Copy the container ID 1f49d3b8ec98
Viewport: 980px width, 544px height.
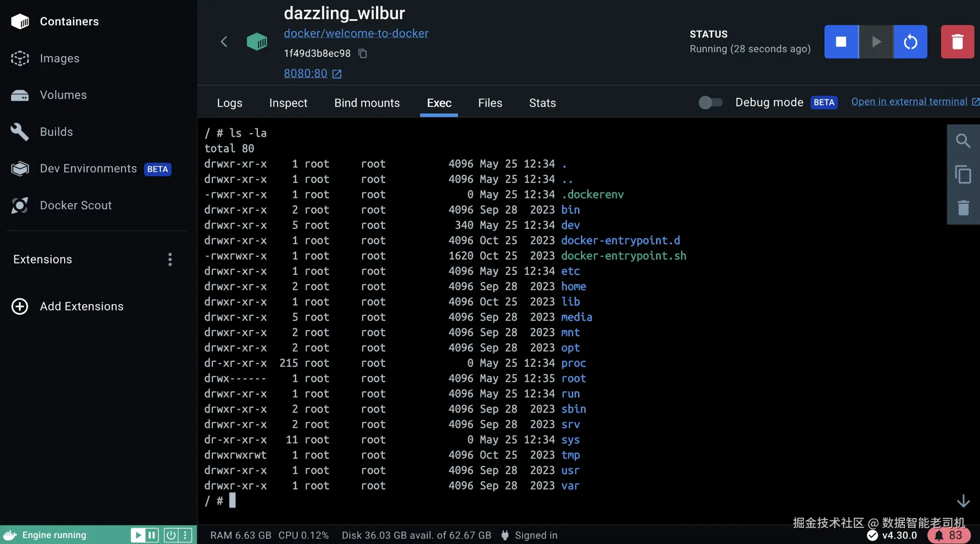(363, 54)
